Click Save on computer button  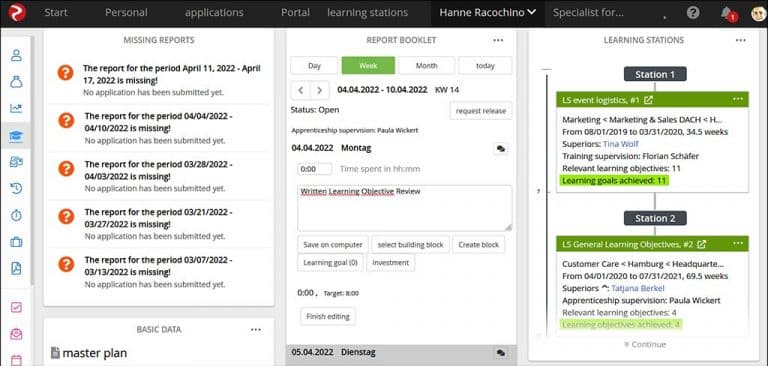333,244
